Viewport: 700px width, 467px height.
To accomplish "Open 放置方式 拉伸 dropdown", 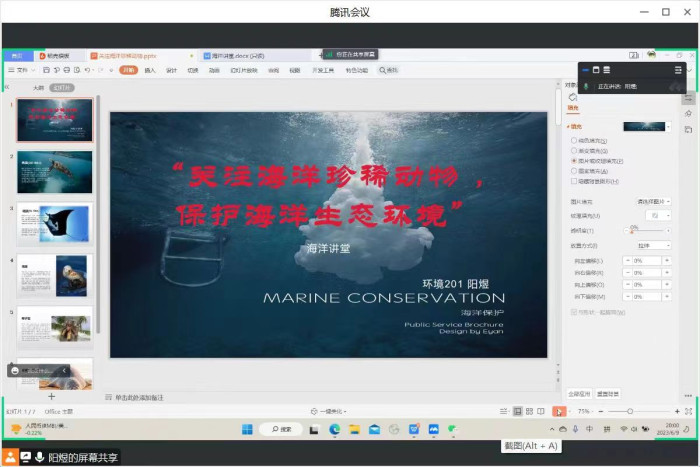I will click(x=654, y=246).
